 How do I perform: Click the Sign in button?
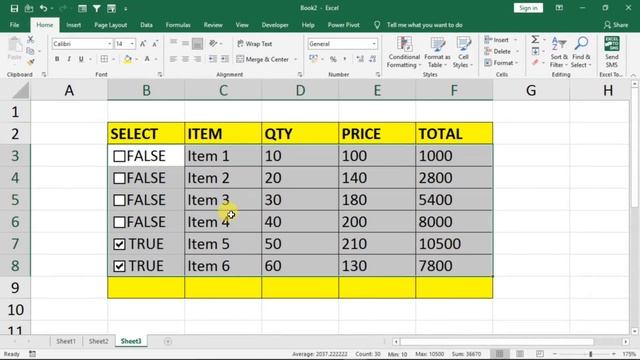tap(528, 8)
